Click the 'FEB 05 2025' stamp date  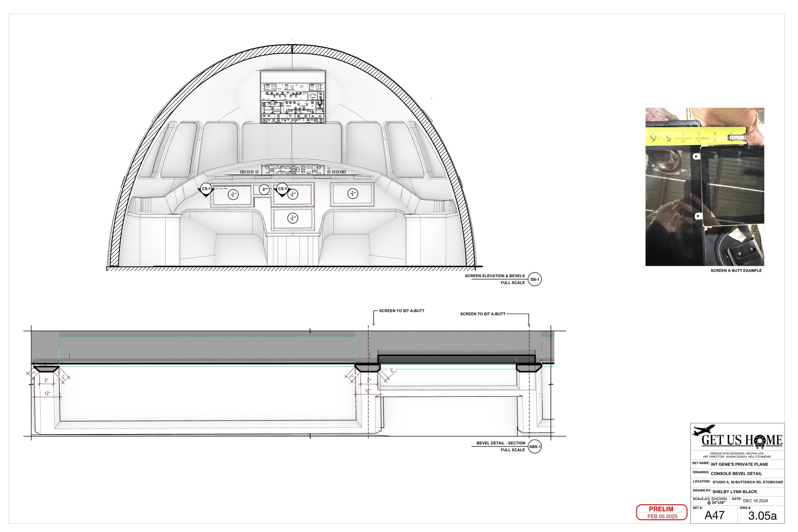click(x=662, y=516)
